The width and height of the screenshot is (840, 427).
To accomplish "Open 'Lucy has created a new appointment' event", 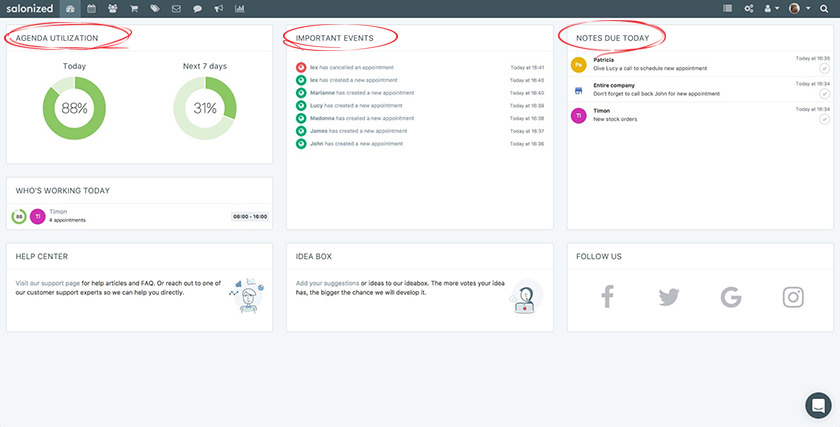I will click(356, 106).
